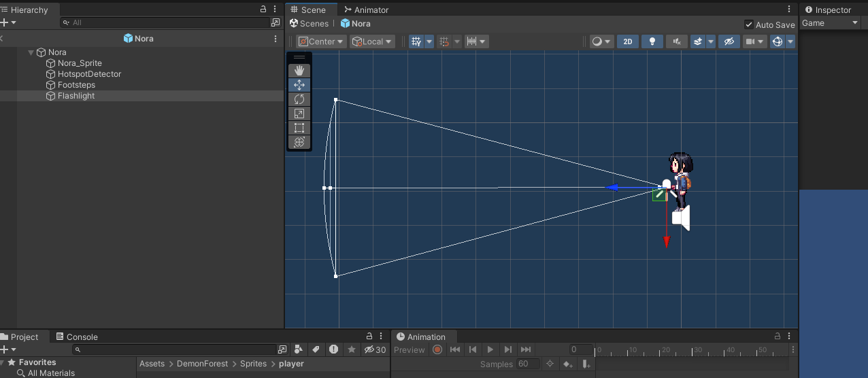Open Scene panel three-dot menu

tap(789, 10)
